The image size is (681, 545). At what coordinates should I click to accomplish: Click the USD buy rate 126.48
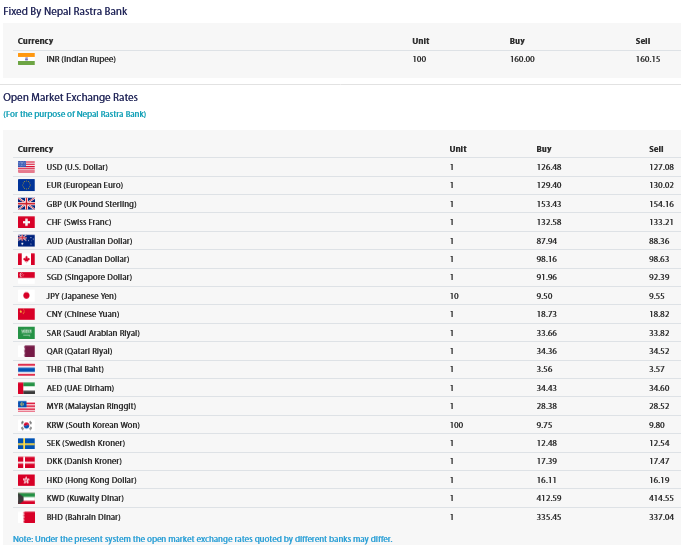coord(549,167)
